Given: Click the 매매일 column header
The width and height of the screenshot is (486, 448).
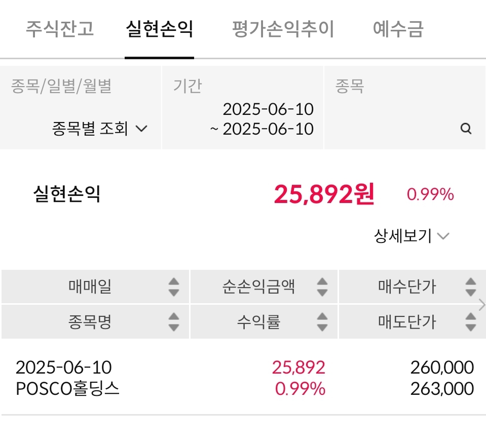Looking at the screenshot, I should tap(90, 287).
